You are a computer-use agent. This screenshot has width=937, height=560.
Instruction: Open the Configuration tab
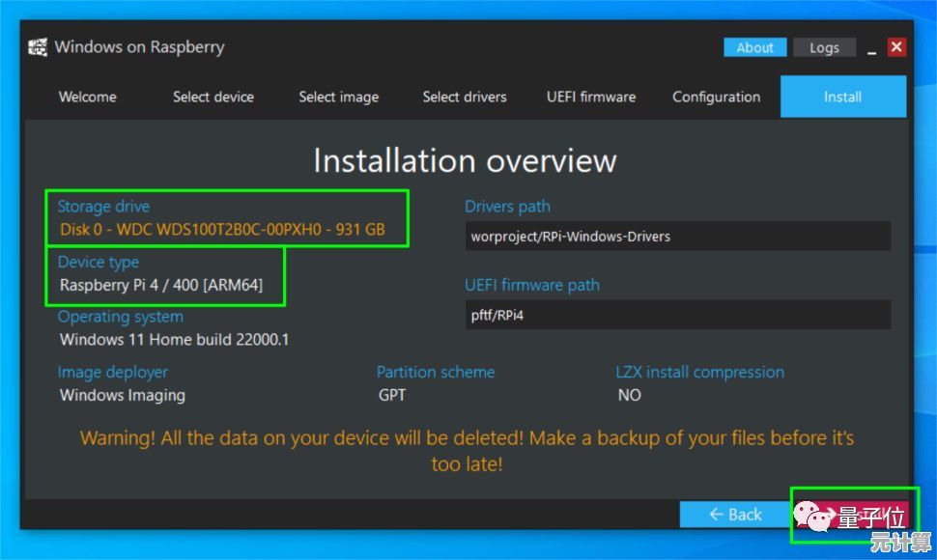pyautogui.click(x=716, y=97)
